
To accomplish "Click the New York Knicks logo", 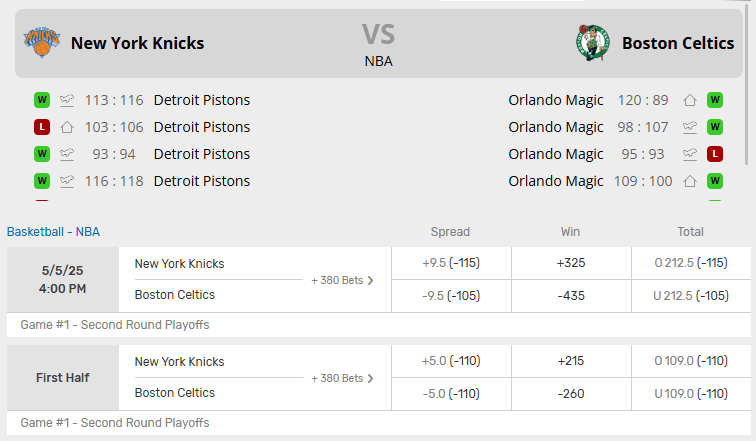I will [42, 42].
